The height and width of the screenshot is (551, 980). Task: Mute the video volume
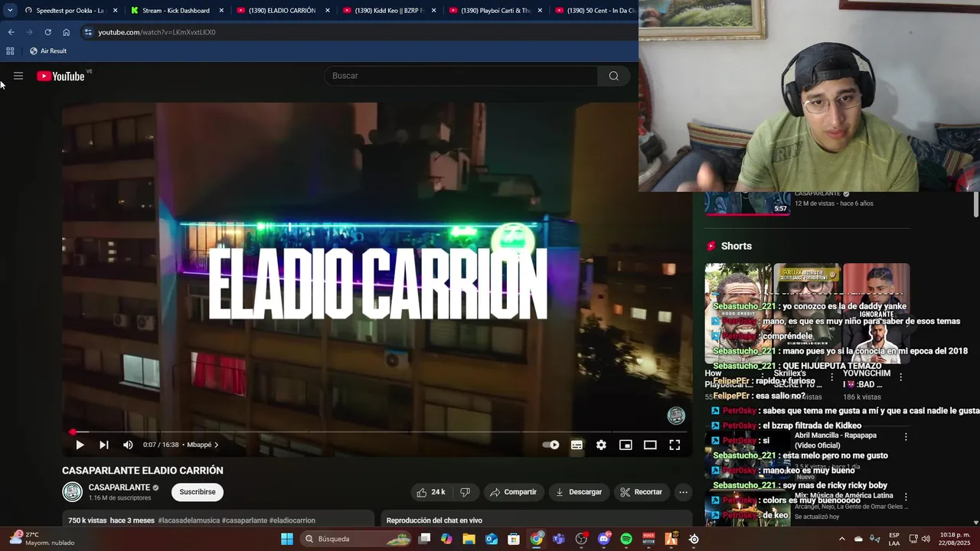tap(128, 445)
